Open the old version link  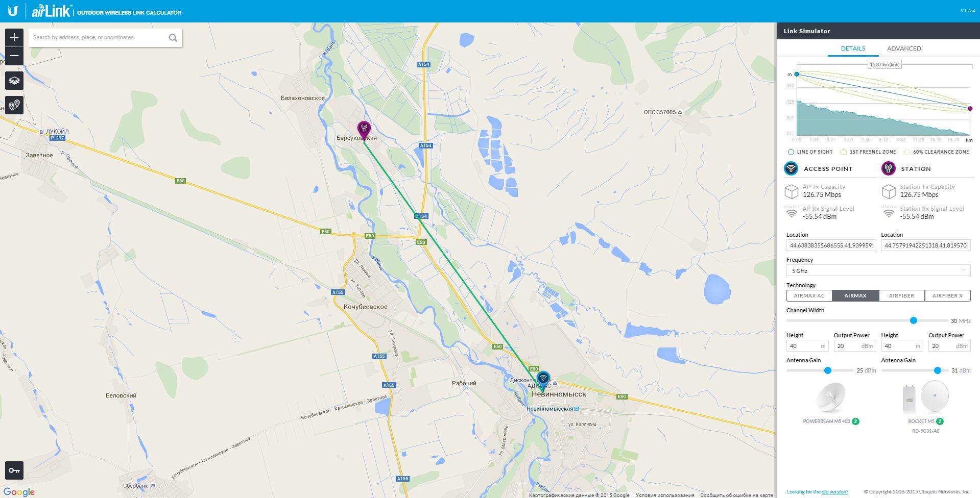point(835,492)
